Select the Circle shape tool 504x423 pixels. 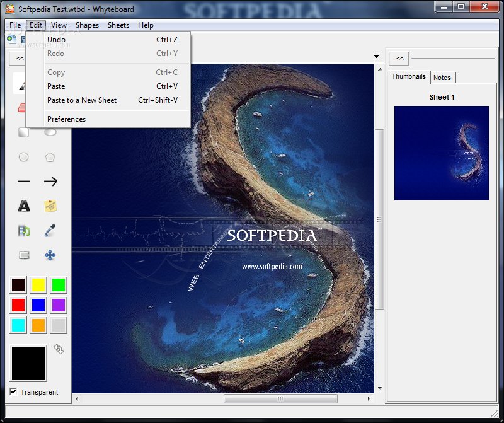coord(23,157)
